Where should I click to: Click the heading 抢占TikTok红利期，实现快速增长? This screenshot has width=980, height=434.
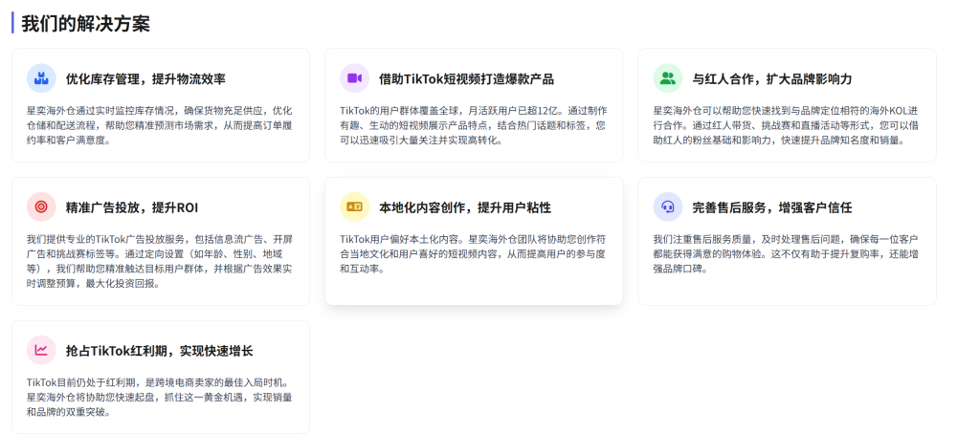click(x=160, y=351)
